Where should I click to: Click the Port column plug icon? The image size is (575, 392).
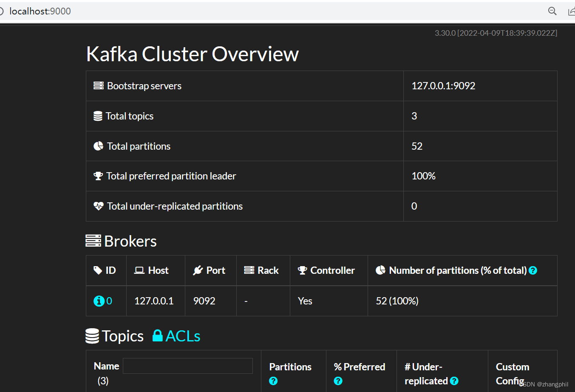point(198,270)
